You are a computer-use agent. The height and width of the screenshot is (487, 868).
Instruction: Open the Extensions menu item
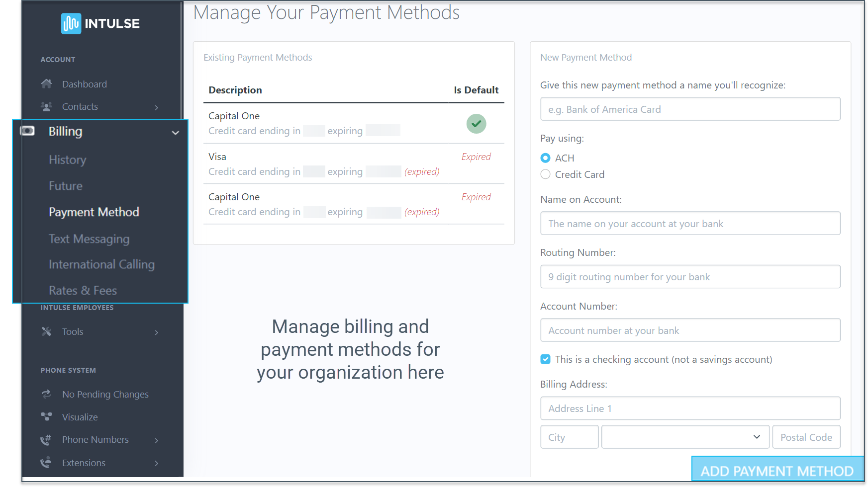click(x=84, y=463)
